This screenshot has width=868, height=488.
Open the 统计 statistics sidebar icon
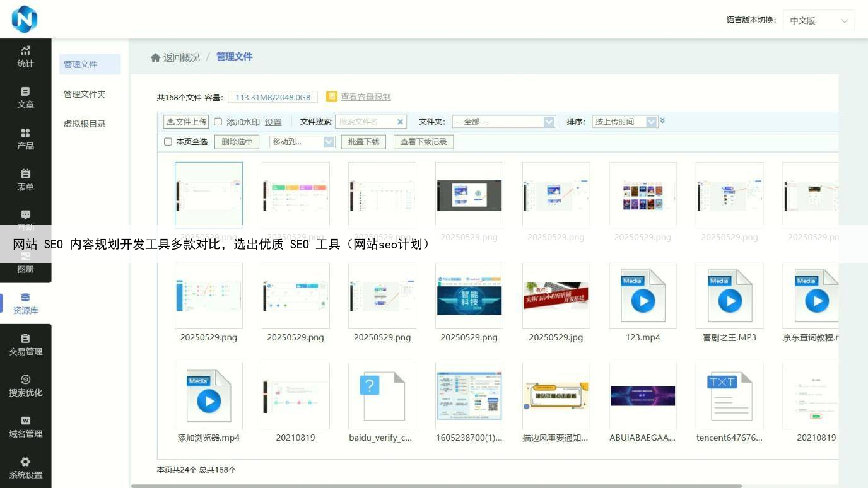click(25, 56)
